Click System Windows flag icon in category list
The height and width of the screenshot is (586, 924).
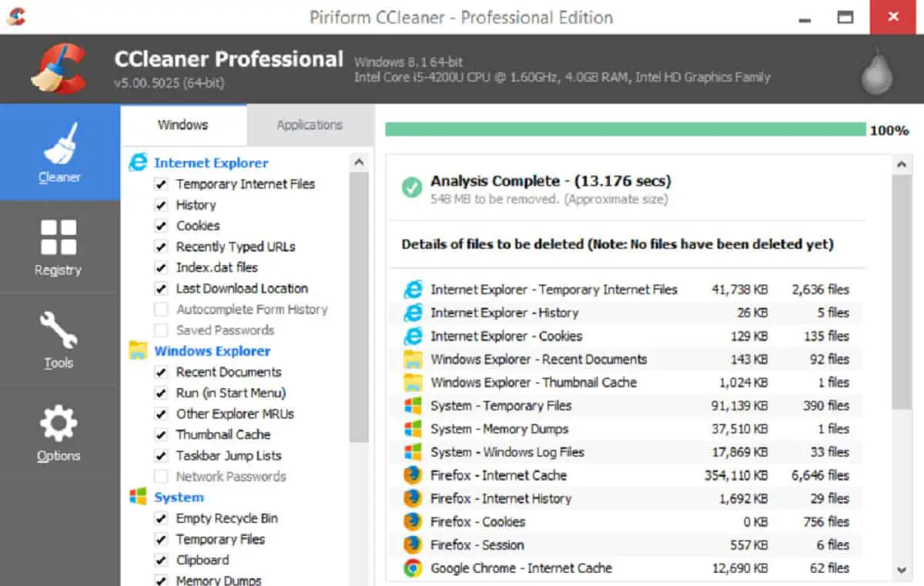coord(139,497)
